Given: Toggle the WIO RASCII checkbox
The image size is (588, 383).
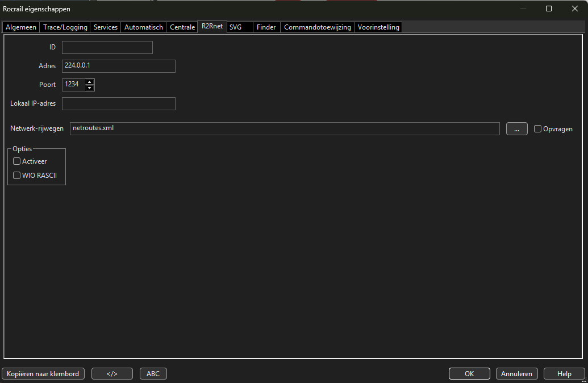Looking at the screenshot, I should [17, 176].
